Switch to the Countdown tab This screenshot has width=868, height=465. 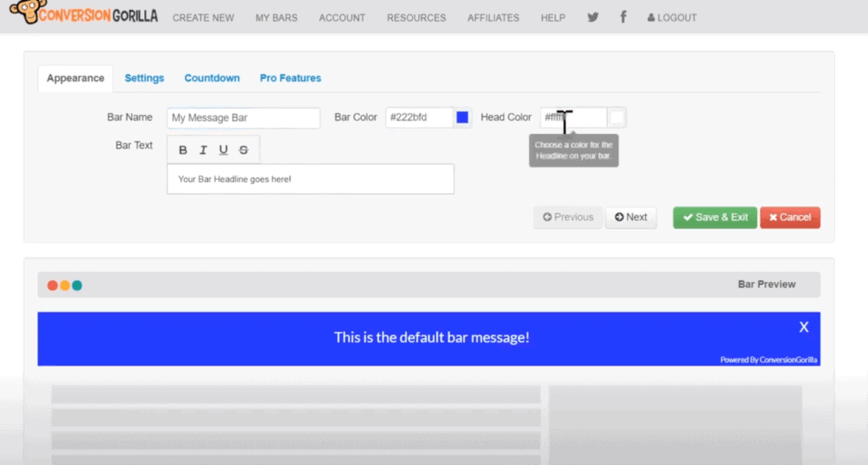212,78
